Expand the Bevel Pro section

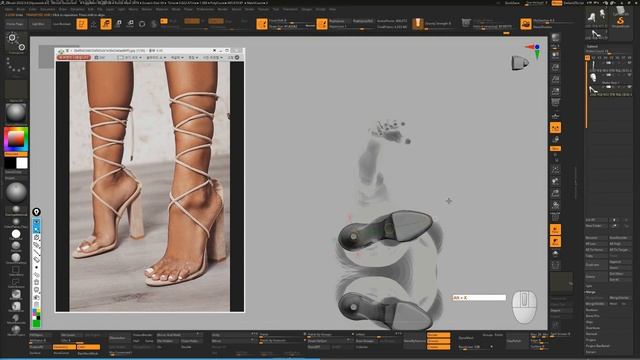(x=593, y=316)
